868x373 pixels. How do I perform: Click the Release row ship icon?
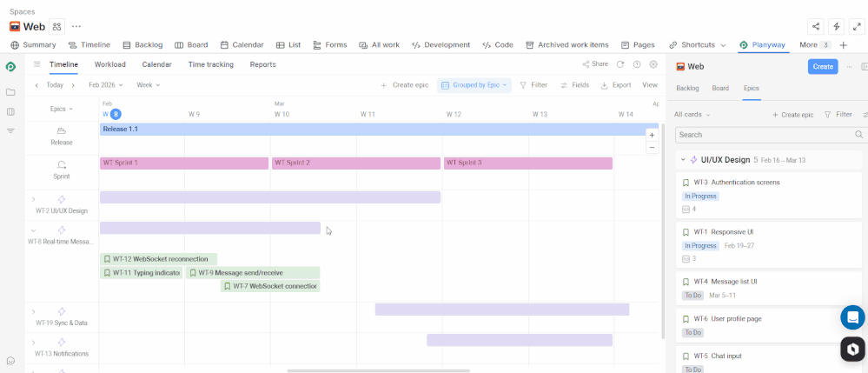[x=62, y=130]
